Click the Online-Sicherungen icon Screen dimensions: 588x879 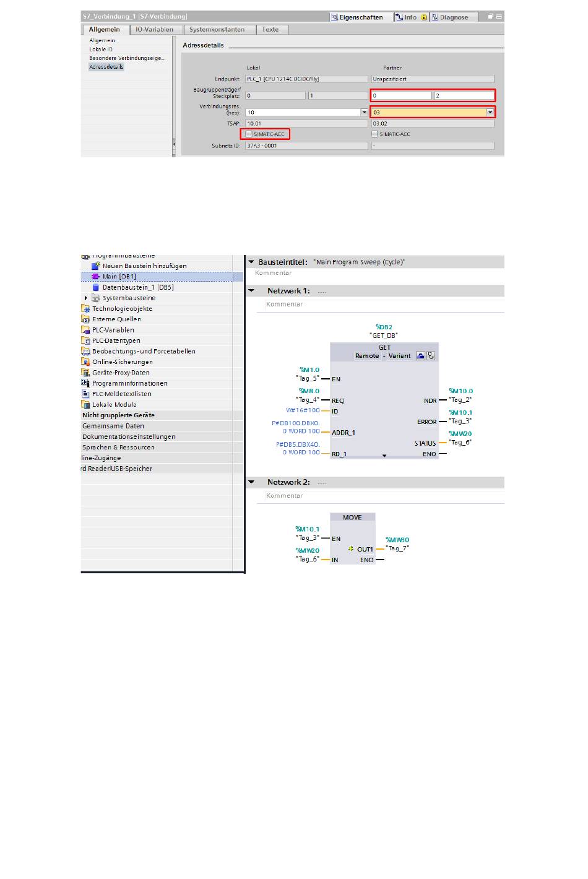[x=85, y=362]
